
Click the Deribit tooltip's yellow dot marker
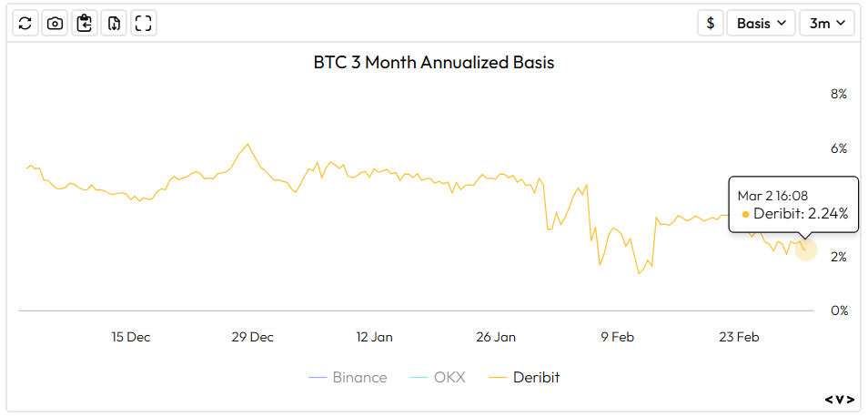(x=745, y=215)
